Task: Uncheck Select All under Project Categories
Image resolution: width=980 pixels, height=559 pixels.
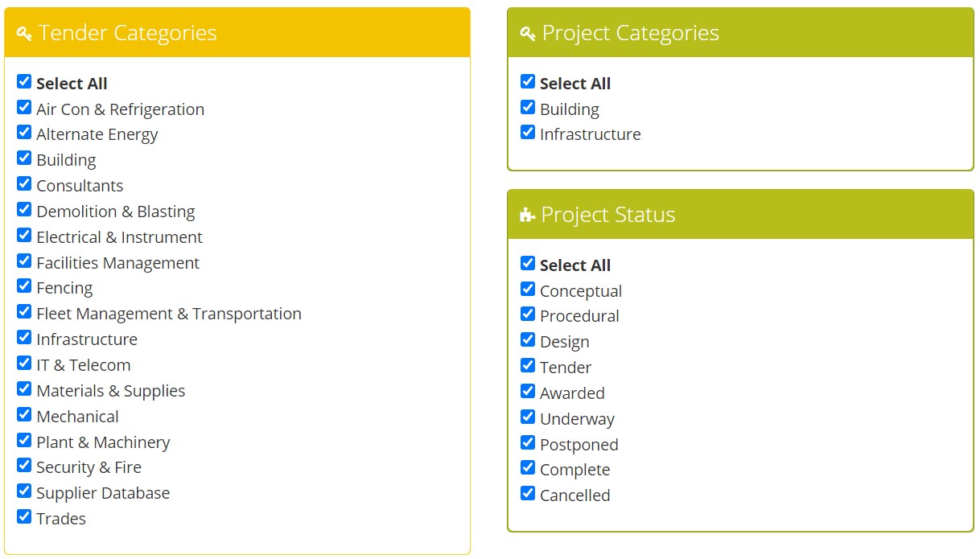Action: click(528, 81)
